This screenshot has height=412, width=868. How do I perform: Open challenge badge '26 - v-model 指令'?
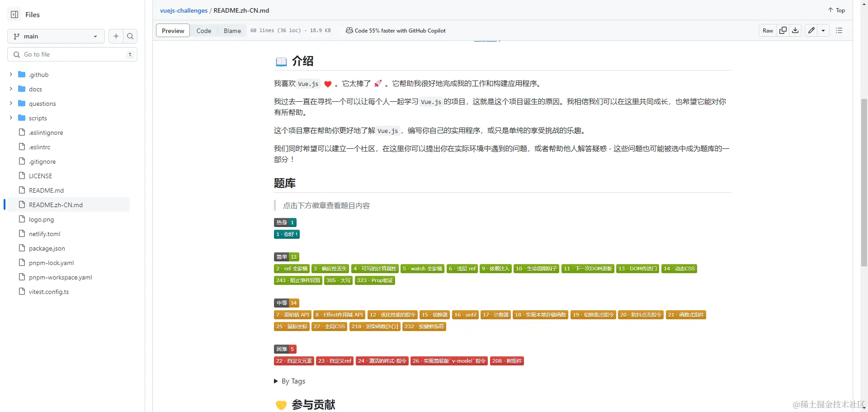pos(449,361)
